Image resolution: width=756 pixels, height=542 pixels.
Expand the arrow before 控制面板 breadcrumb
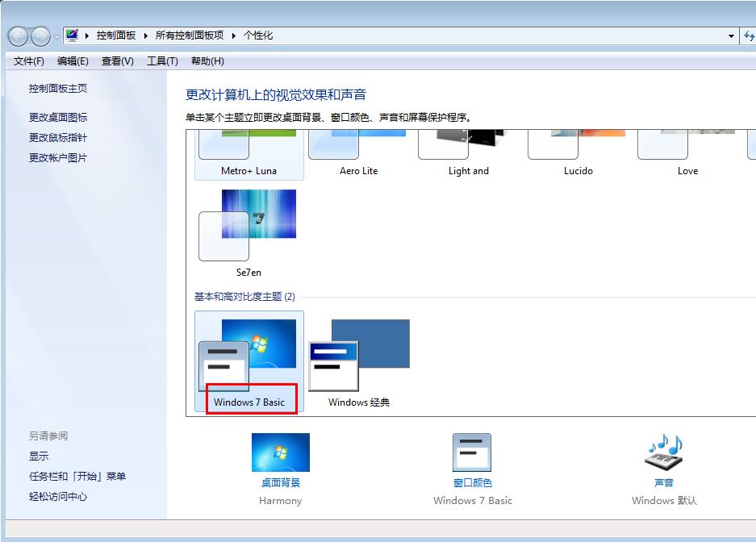pos(87,35)
